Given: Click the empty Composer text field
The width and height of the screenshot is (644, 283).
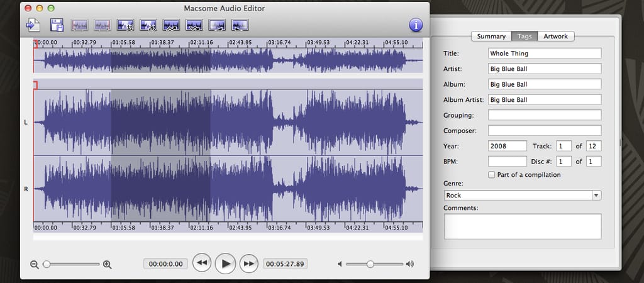Looking at the screenshot, I should click(x=544, y=131).
